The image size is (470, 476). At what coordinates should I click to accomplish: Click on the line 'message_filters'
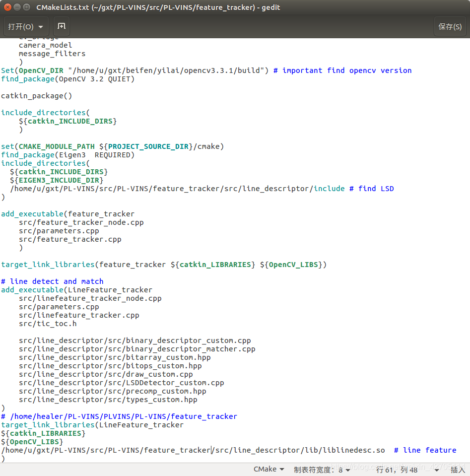(x=52, y=54)
